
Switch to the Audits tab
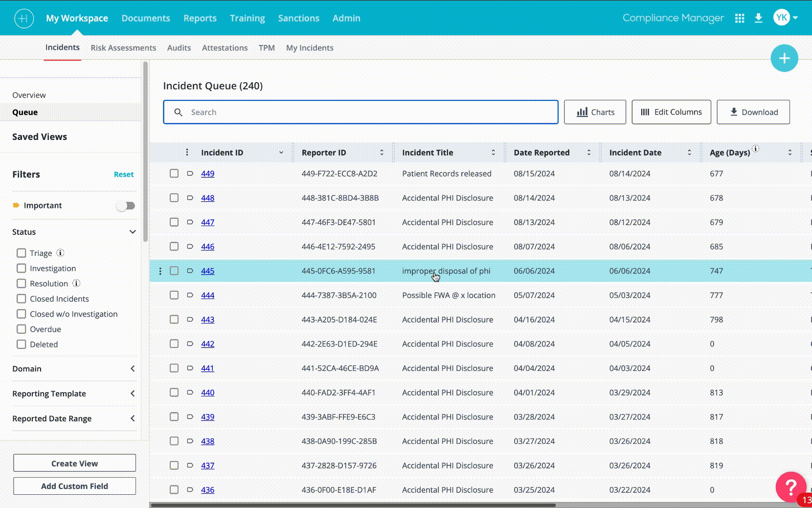pos(179,48)
